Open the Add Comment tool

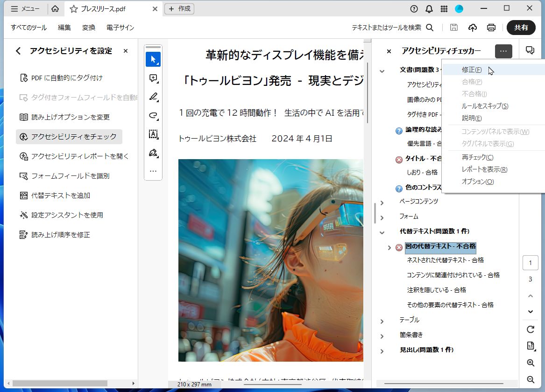pos(153,78)
